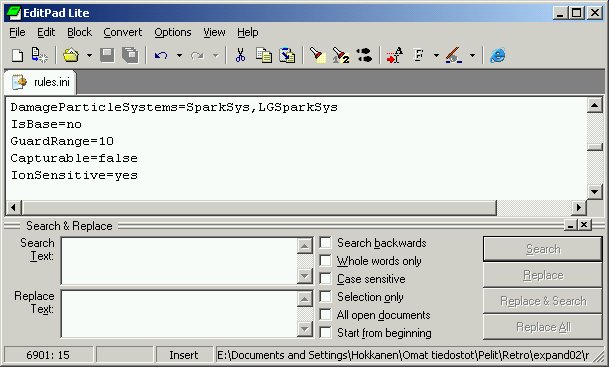Click the vertical scrollbar thumb in editor
The height and width of the screenshot is (367, 609).
click(x=595, y=147)
